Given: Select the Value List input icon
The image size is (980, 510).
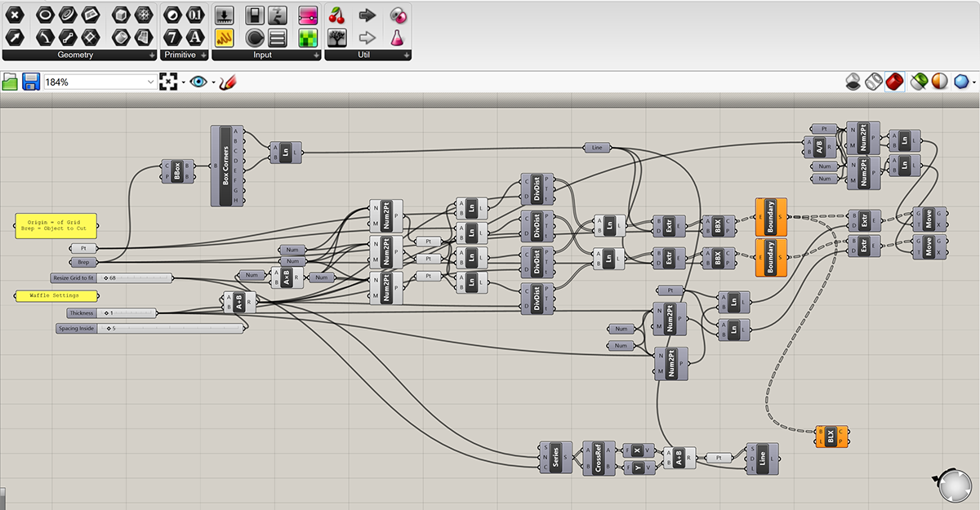Looking at the screenshot, I should (278, 37).
